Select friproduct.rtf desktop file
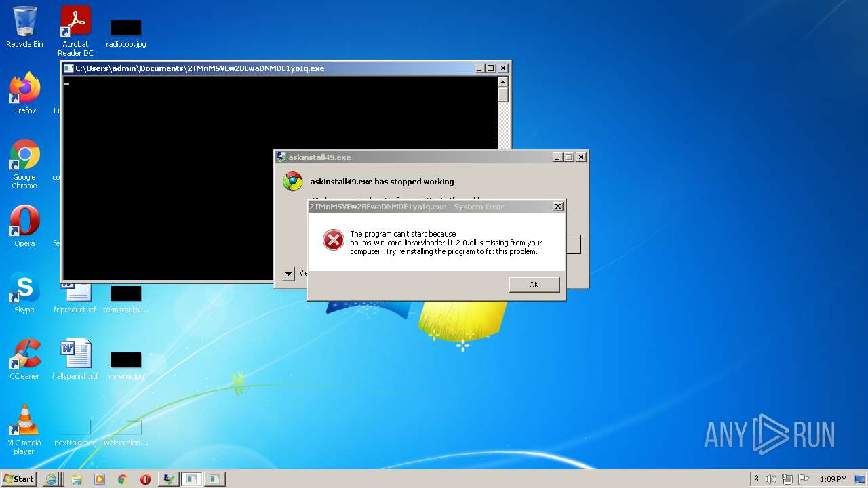 pos(75,298)
